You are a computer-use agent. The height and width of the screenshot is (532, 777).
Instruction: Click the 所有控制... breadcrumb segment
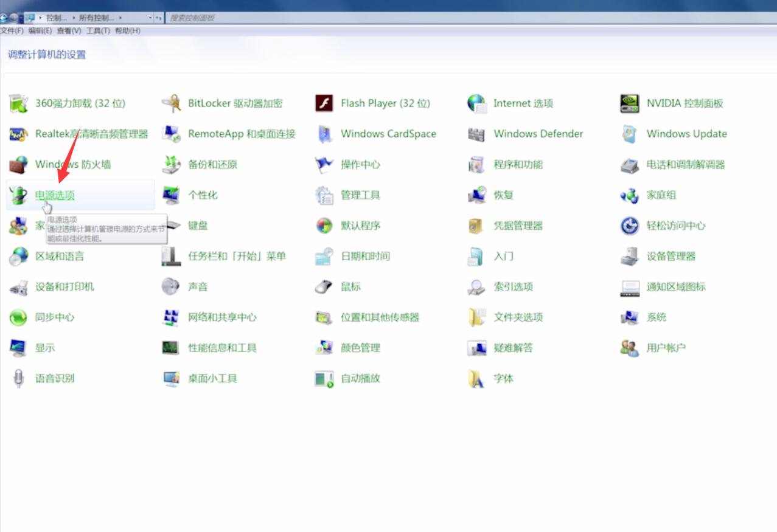(96, 18)
